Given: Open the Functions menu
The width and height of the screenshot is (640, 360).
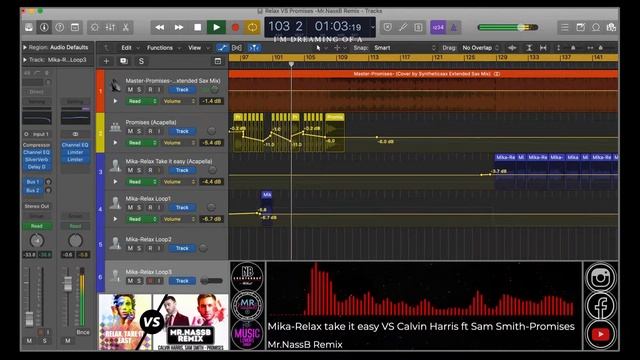Looking at the screenshot, I should click(160, 48).
